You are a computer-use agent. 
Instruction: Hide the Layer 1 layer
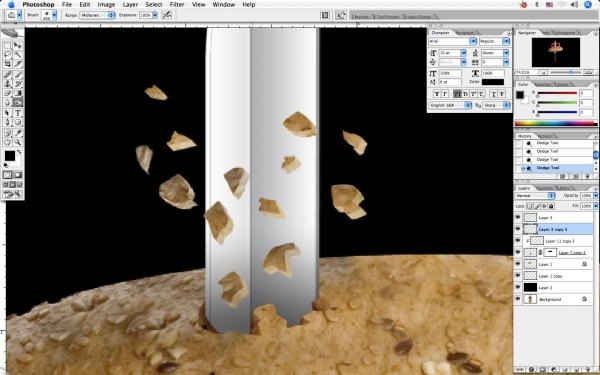coord(518,264)
